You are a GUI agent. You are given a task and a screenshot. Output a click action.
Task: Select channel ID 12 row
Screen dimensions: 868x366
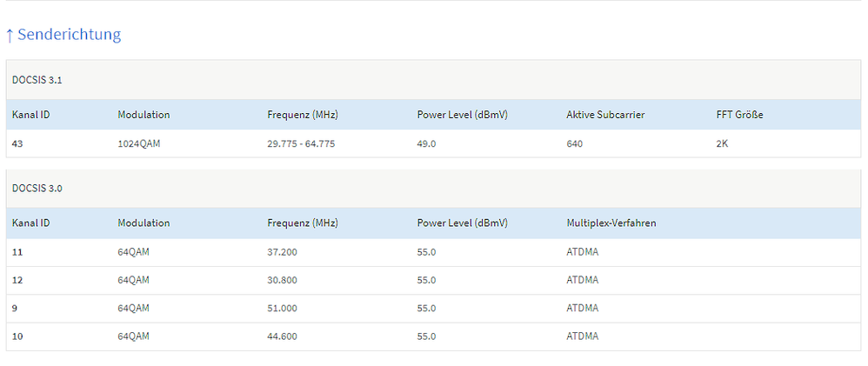[x=17, y=280]
